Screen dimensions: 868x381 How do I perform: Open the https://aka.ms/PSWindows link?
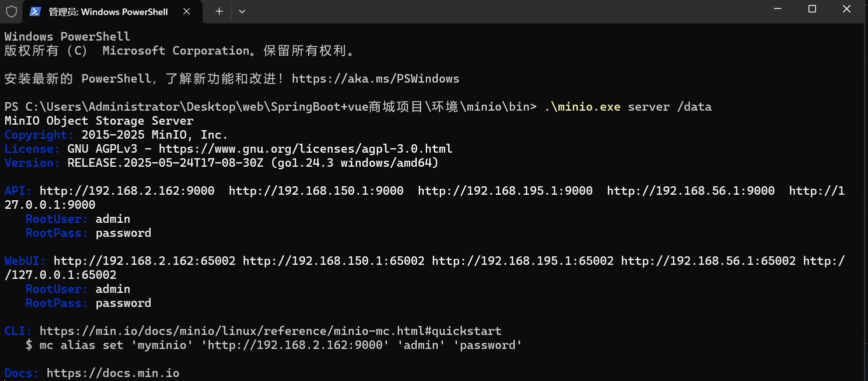(375, 79)
